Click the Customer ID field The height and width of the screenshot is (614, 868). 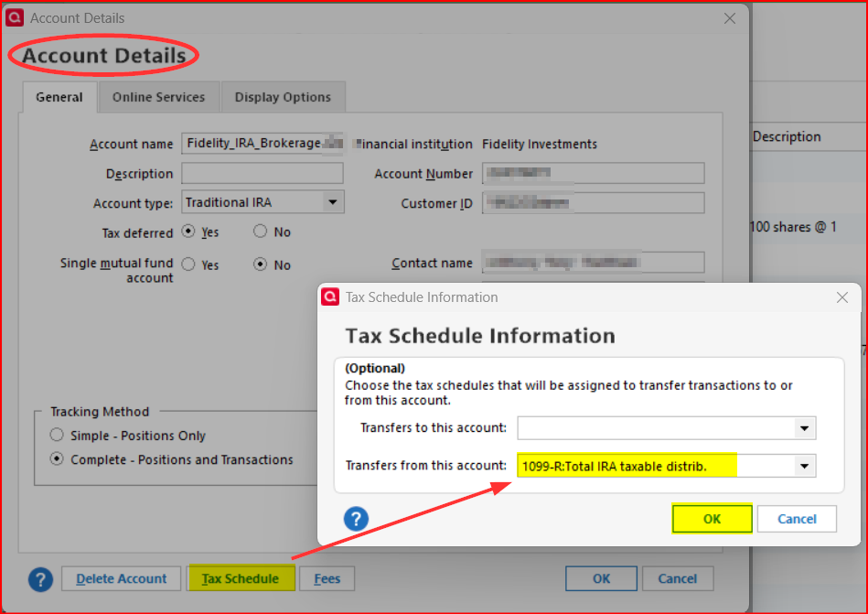point(594,203)
